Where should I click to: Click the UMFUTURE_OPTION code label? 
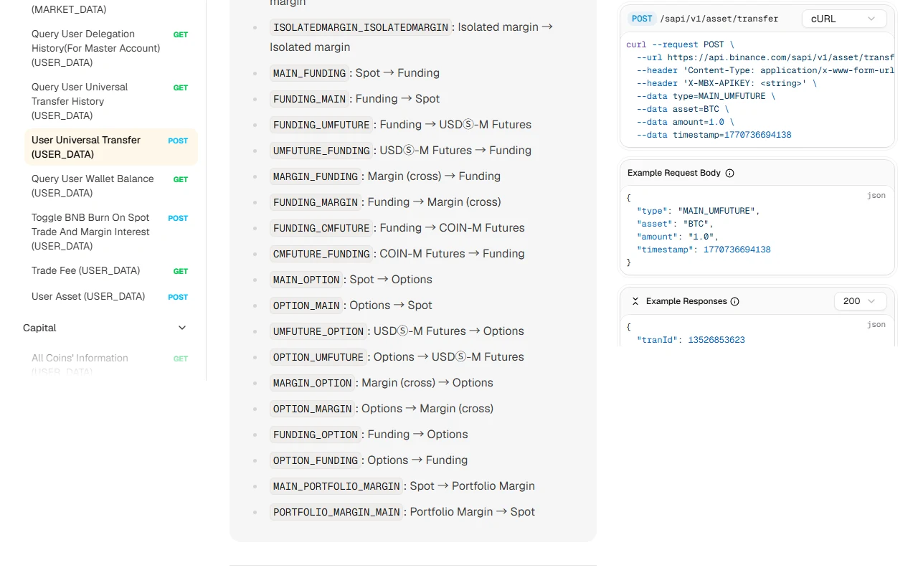(318, 331)
